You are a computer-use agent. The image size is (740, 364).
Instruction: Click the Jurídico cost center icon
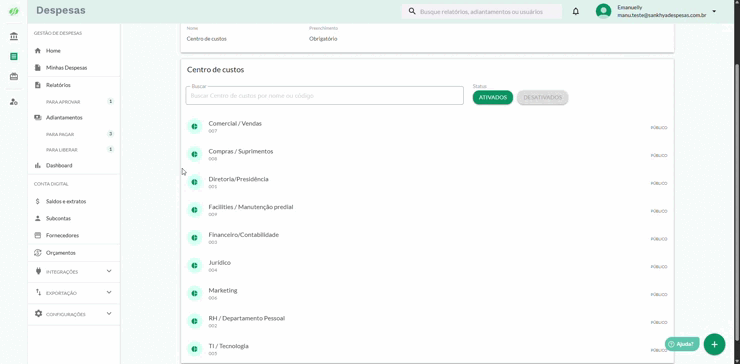[194, 265]
